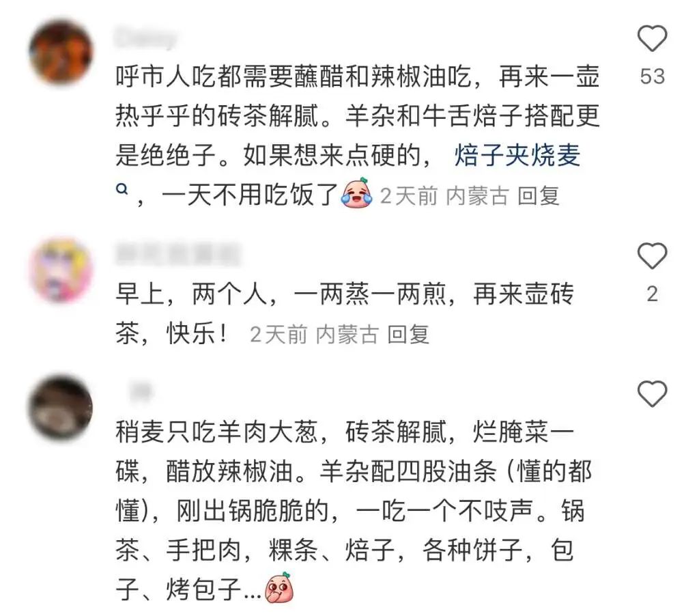This screenshot has height=616, width=699.
Task: Tap the 2天前 timestamp on the second comment
Action: (279, 334)
